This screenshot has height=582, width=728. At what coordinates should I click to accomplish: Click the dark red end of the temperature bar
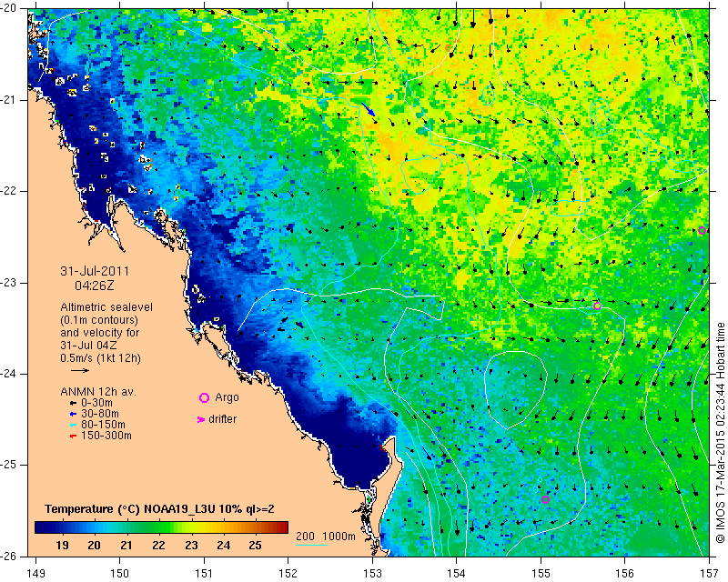coord(285,527)
